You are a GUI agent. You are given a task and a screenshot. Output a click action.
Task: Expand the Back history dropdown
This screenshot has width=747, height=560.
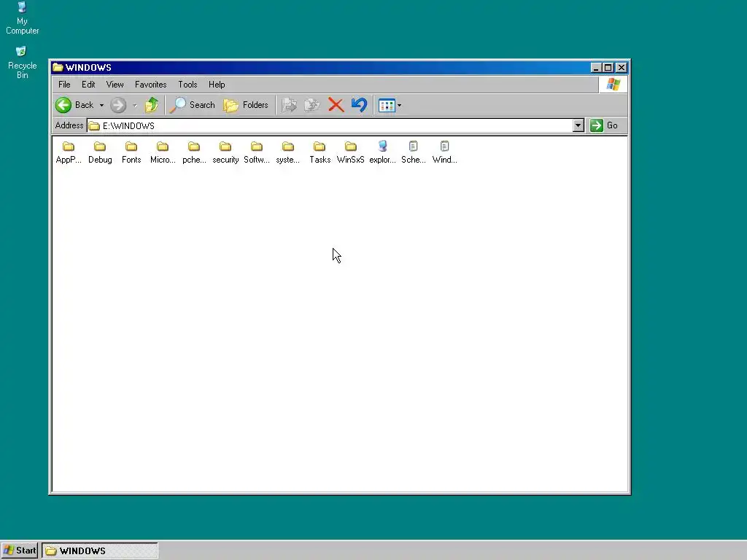(101, 105)
